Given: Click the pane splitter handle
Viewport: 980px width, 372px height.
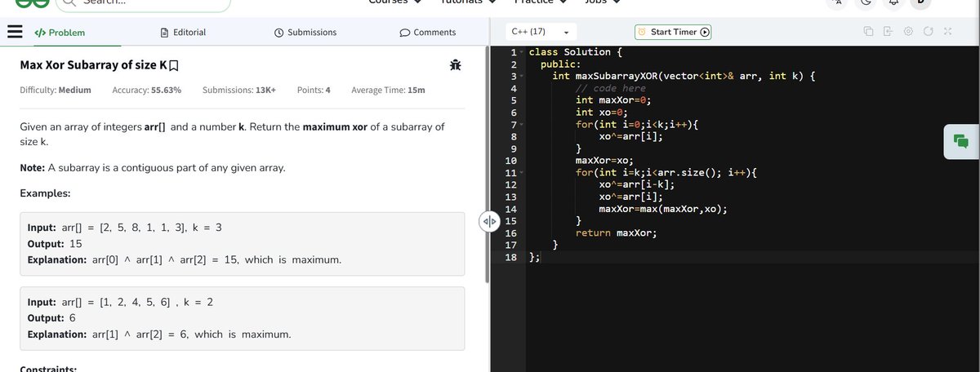Looking at the screenshot, I should [488, 221].
